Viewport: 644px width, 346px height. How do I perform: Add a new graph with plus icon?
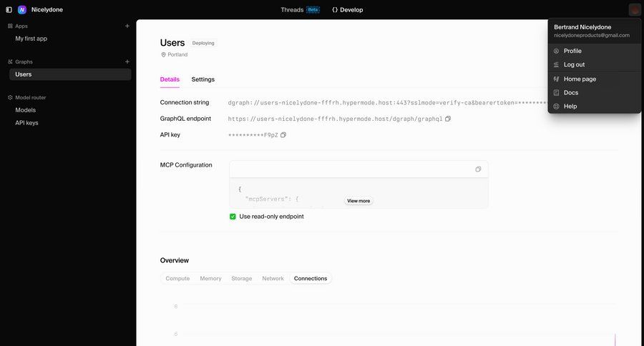(x=127, y=61)
